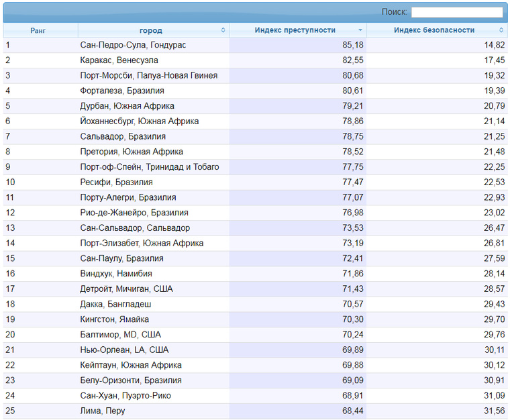Click safety index value 30,11
This screenshot has width=510, height=420.
pos(495,350)
